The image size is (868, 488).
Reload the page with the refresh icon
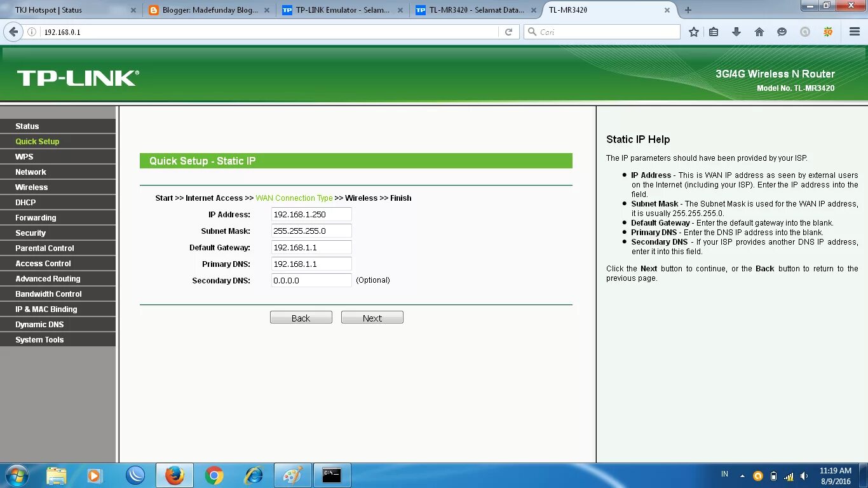coord(508,32)
